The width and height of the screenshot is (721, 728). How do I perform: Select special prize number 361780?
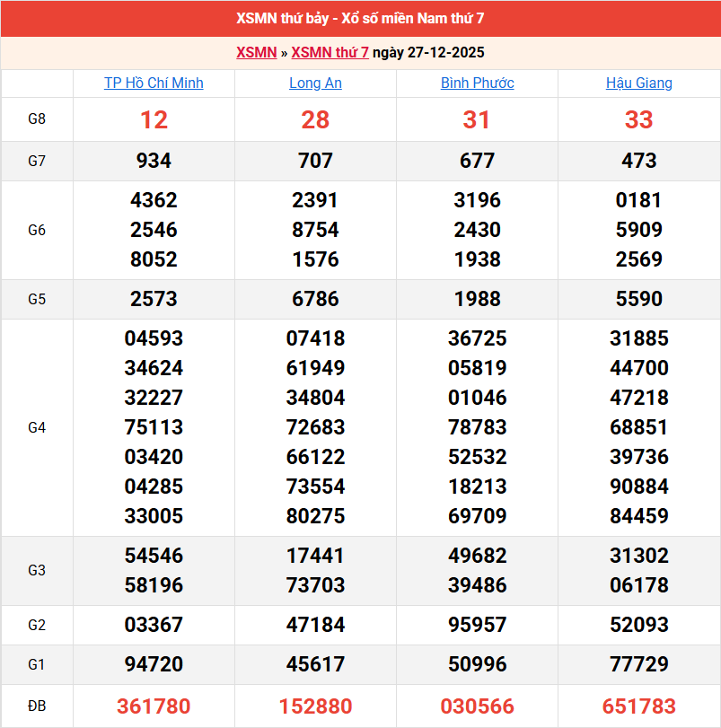(x=154, y=707)
